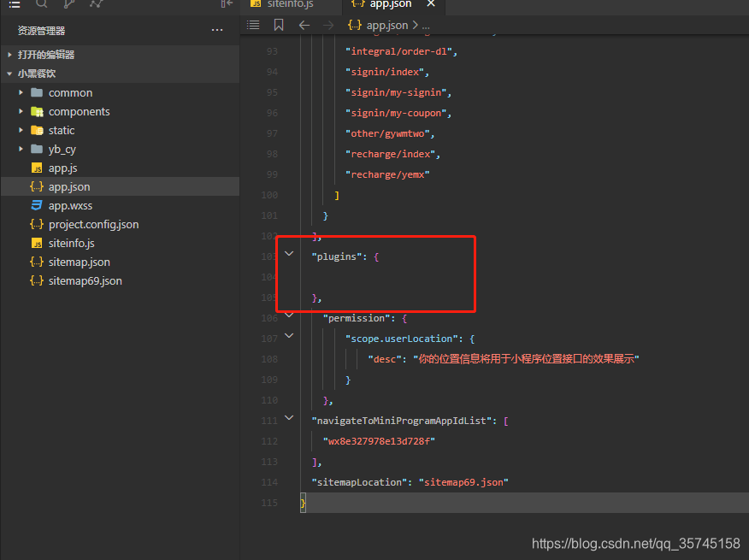749x560 pixels.
Task: Click line number 100 in the gutter
Action: [x=269, y=195]
